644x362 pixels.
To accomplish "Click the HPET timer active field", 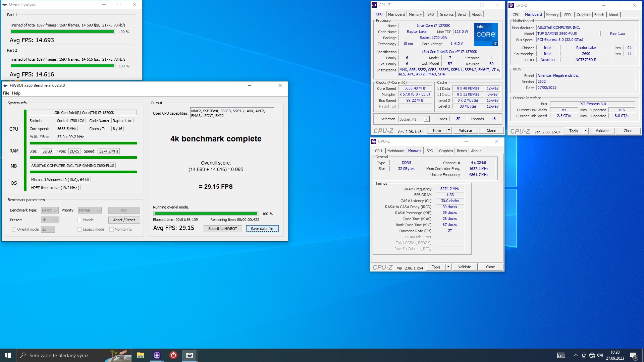I will (55, 188).
